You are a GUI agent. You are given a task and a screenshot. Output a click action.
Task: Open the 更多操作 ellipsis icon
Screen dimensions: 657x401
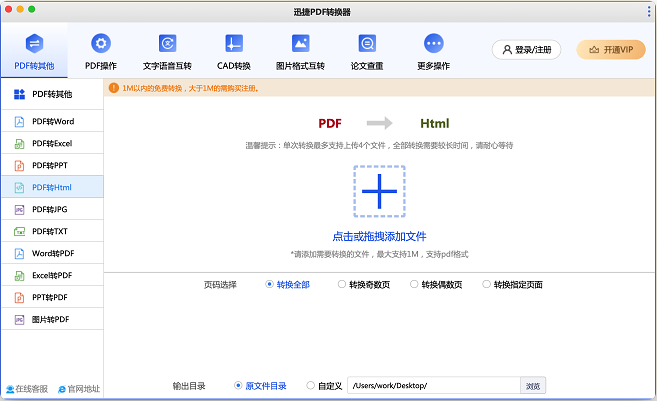pos(434,43)
